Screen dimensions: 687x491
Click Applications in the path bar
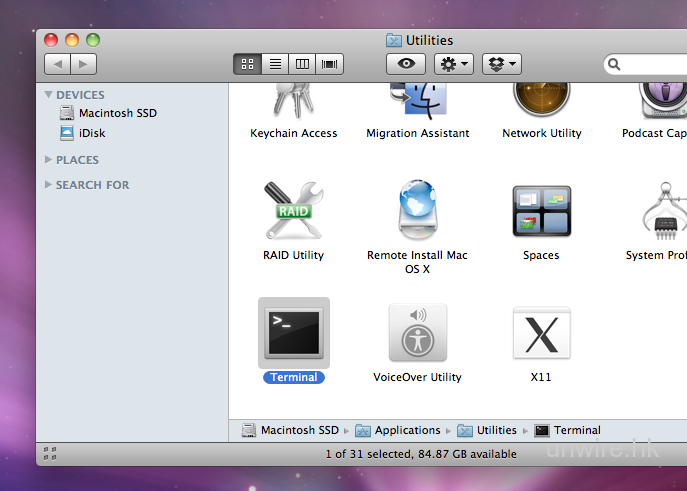pos(407,430)
